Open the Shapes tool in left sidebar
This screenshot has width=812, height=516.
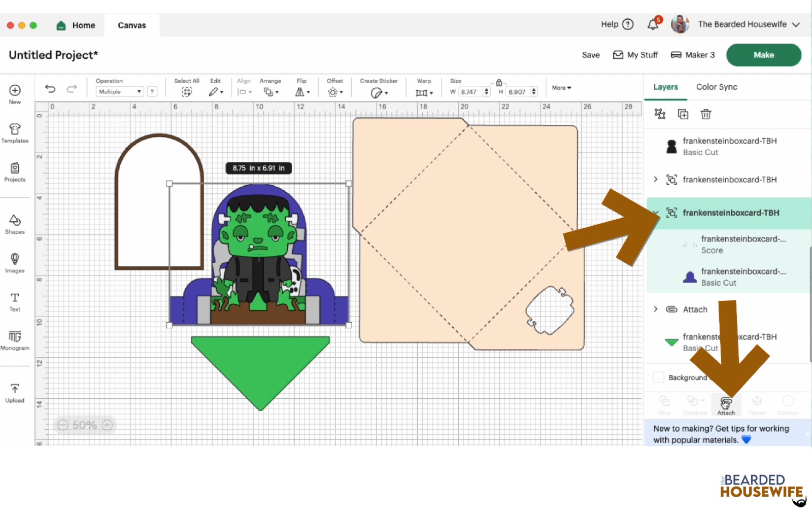[x=15, y=224]
